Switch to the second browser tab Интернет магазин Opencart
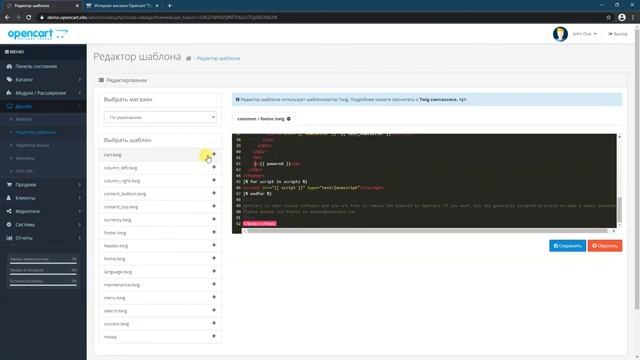Screen dimensions: 640x360 click(123, 6)
